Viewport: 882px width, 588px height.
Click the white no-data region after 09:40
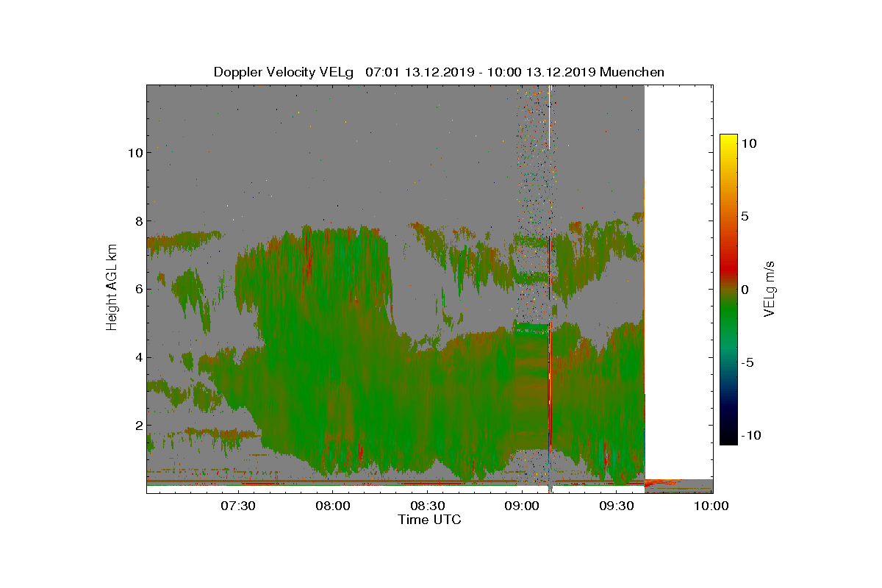[x=679, y=282]
